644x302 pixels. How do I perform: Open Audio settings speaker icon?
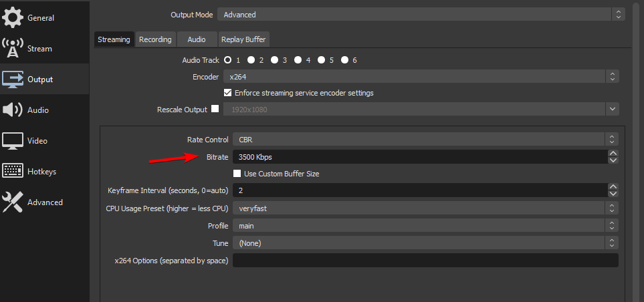click(13, 110)
